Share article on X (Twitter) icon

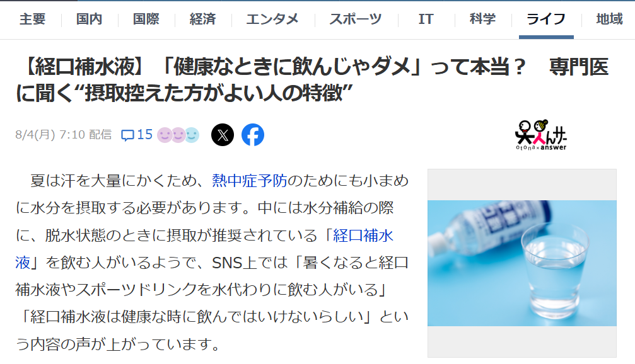point(223,135)
